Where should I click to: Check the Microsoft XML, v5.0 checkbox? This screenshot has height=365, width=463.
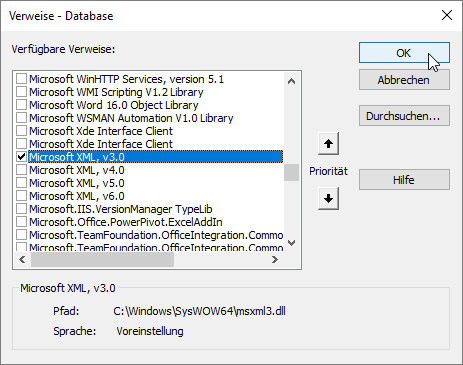[x=22, y=183]
